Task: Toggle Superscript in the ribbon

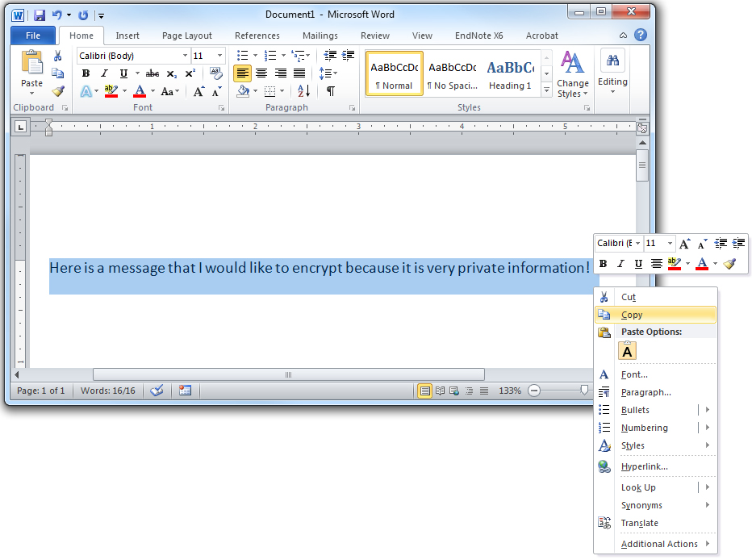Action: (x=190, y=73)
